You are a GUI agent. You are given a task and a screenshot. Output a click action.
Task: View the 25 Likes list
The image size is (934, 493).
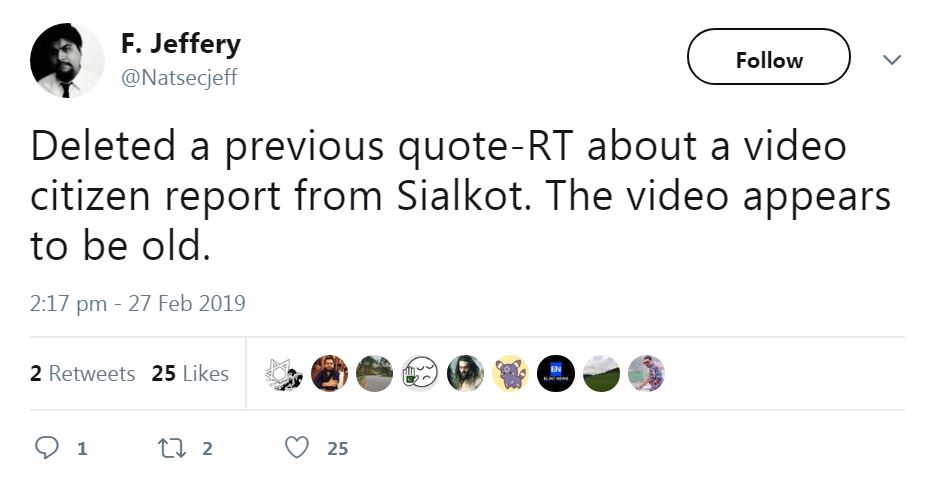(190, 374)
